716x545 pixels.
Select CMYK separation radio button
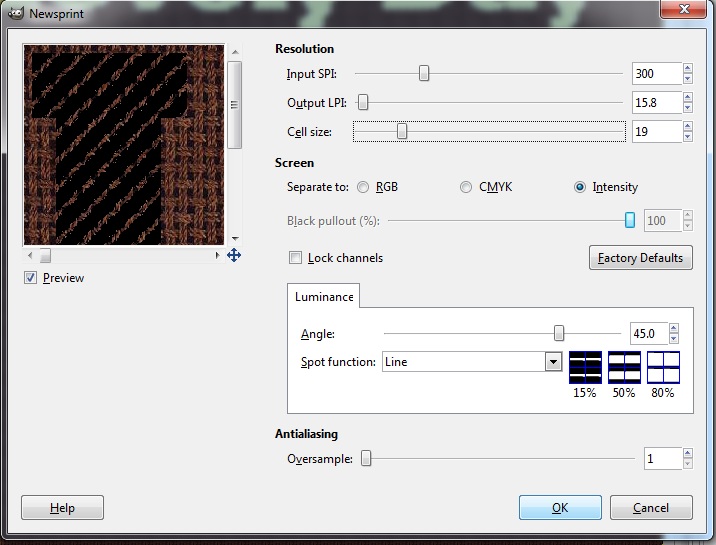466,187
